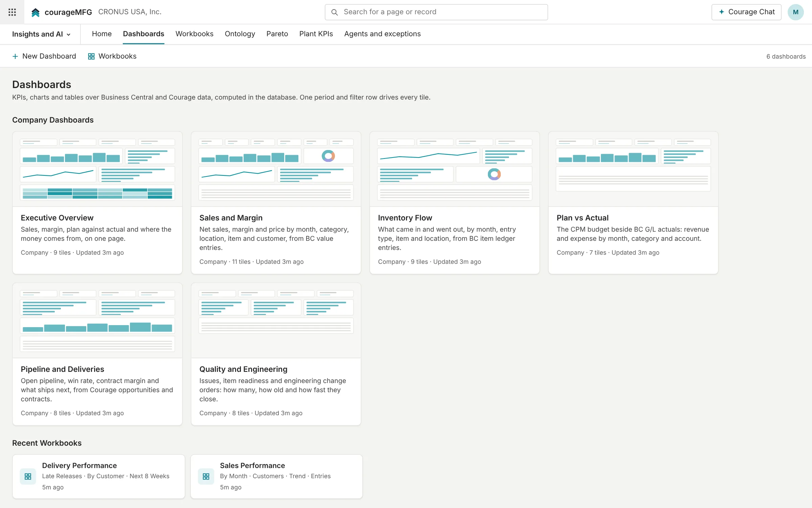Click the Search for a page field
Screen dimensions: 812x508
(436, 12)
